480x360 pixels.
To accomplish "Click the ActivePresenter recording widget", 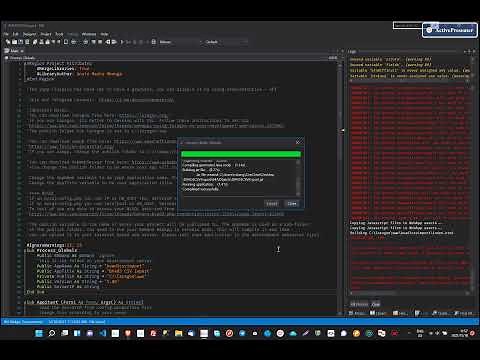I will 450,30.
